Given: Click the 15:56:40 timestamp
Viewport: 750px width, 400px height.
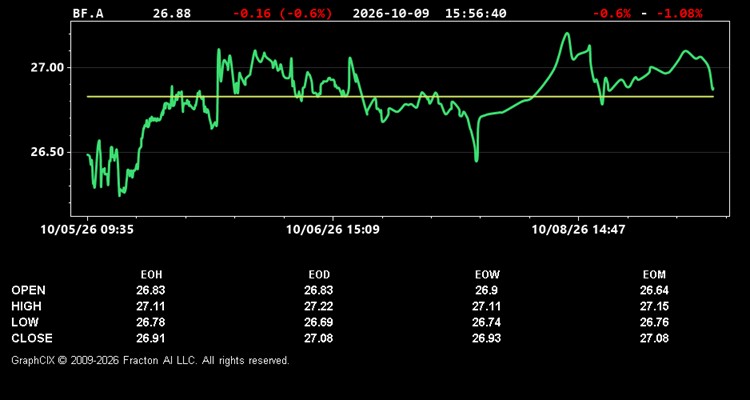Looking at the screenshot, I should click(x=475, y=13).
